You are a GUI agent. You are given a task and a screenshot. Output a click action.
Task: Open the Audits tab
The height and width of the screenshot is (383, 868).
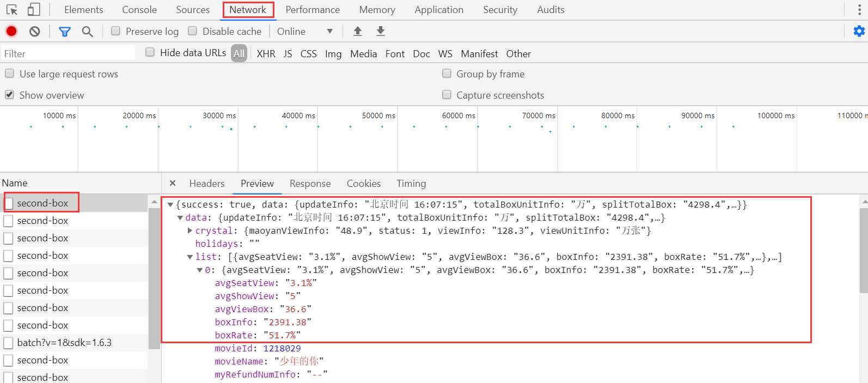coord(551,10)
